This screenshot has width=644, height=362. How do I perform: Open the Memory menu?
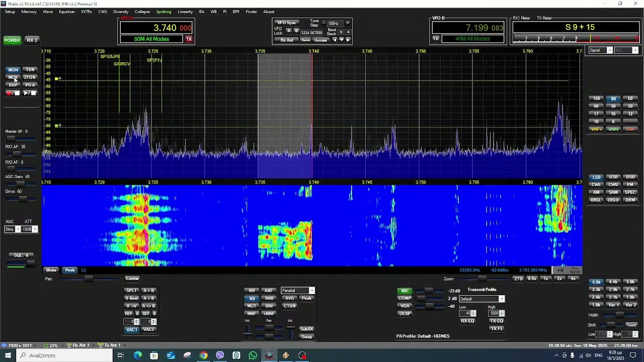click(29, 12)
